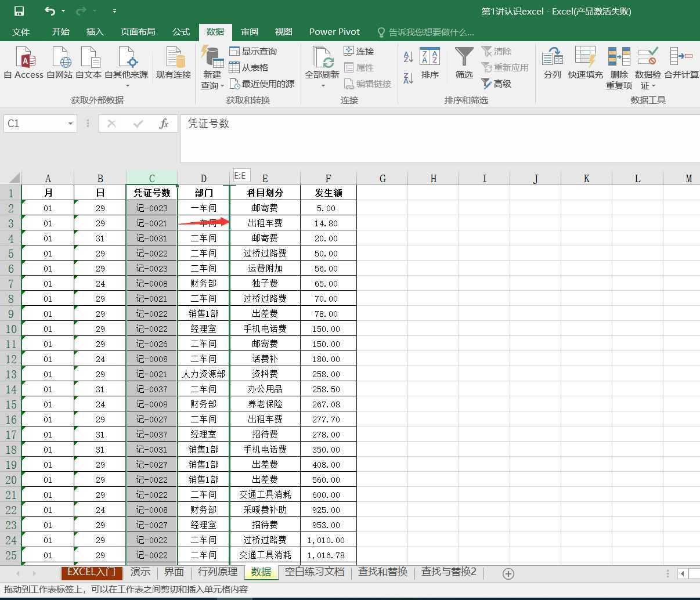Screen dimensions: 700x600
Task: Click the 快速填充 flash fill icon
Action: 586,63
